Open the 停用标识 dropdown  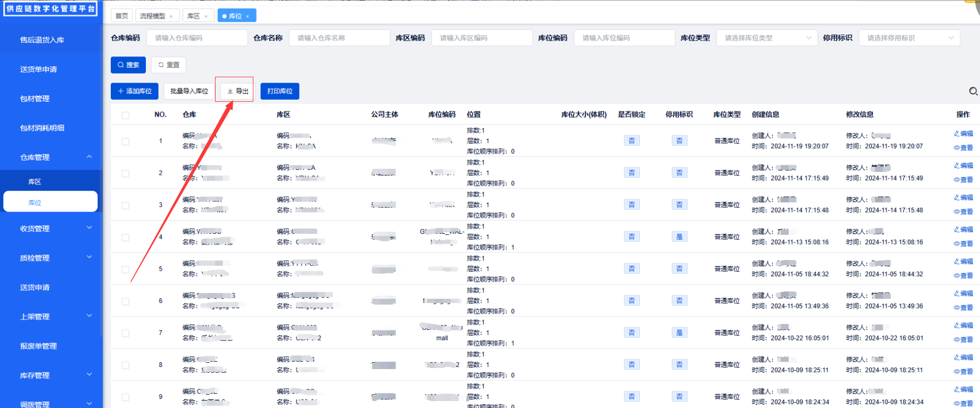pos(909,38)
